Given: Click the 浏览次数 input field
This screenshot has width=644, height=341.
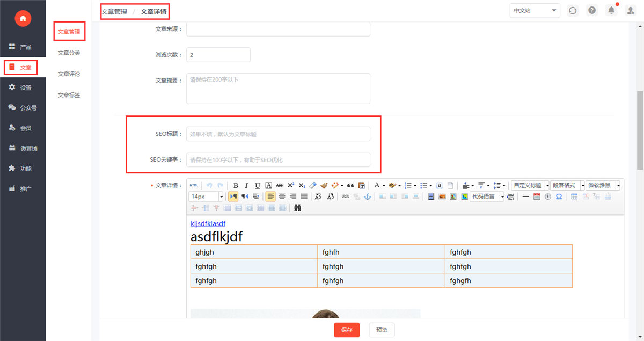Looking at the screenshot, I should coord(218,55).
